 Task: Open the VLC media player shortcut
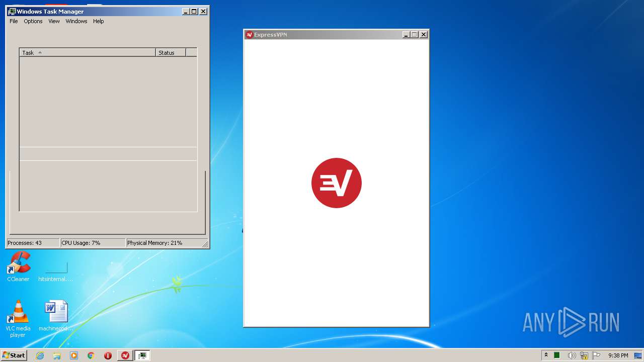coord(18,318)
